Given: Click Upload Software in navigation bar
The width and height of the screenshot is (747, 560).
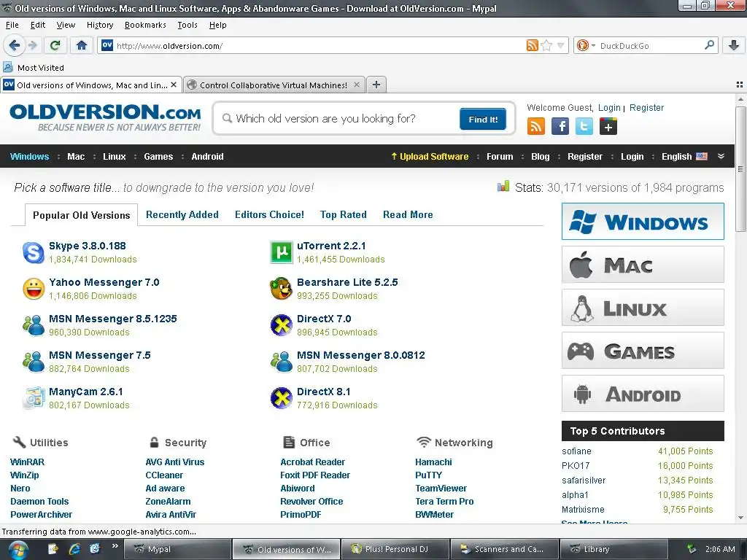Looking at the screenshot, I should coord(429,156).
